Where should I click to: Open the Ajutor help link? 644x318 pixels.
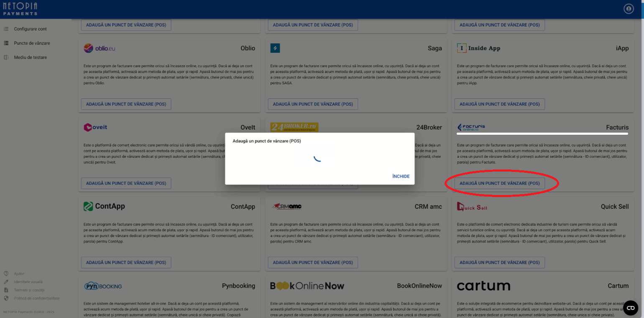tap(19, 274)
